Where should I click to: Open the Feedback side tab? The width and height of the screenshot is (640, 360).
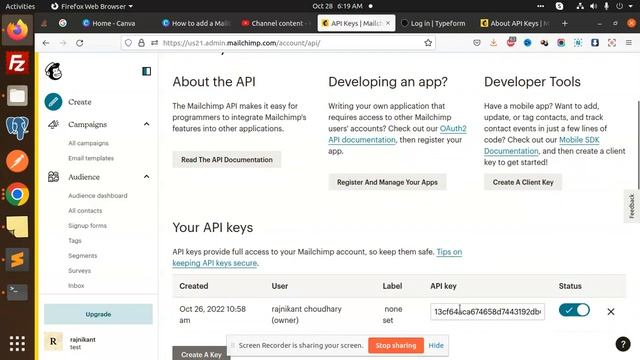[631, 206]
